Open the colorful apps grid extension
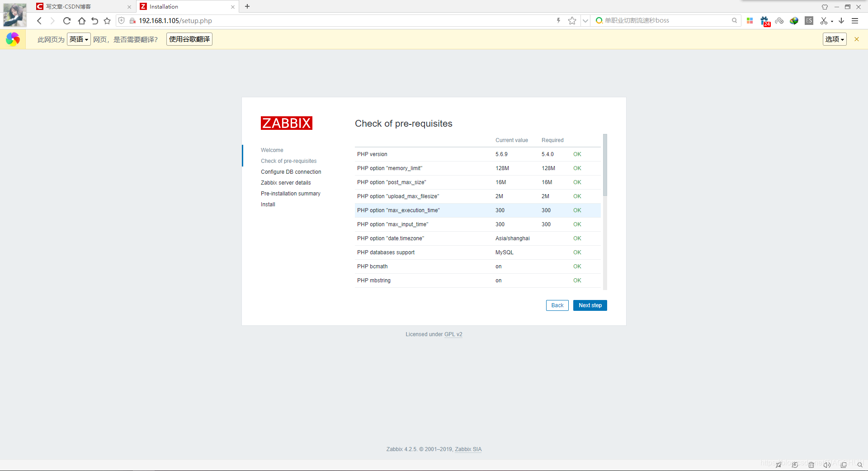Image resolution: width=868 pixels, height=471 pixels. 750,21
